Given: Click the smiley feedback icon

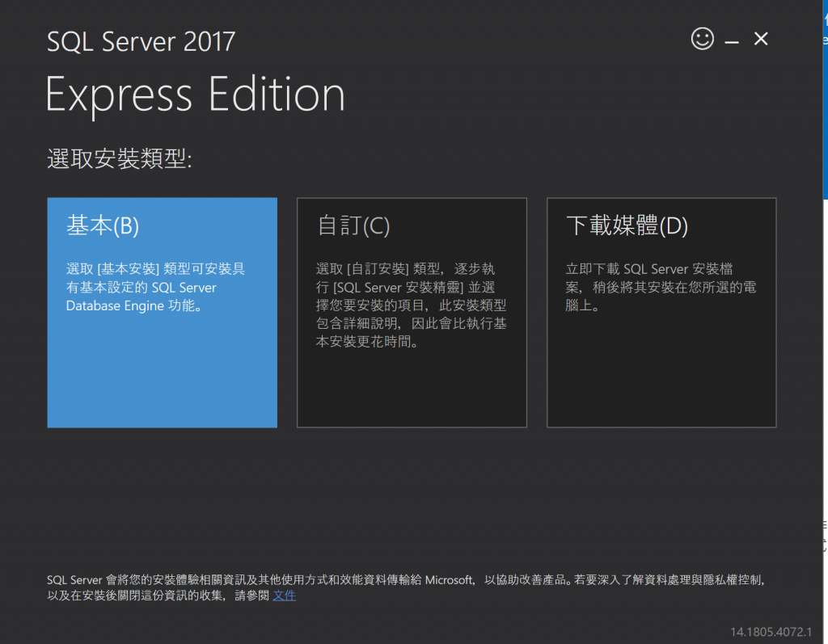Looking at the screenshot, I should tap(703, 39).
